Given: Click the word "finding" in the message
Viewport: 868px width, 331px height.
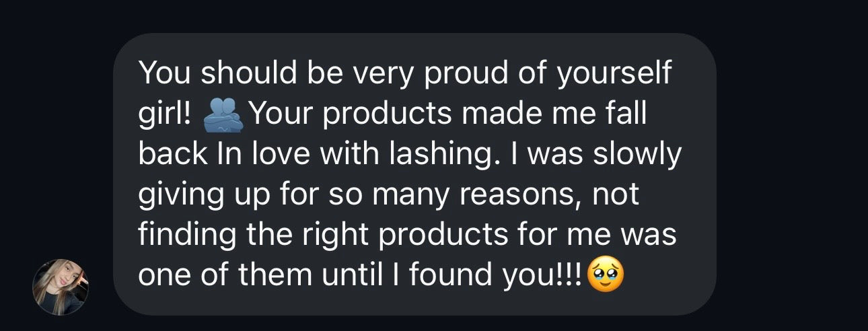Looking at the screenshot, I should tap(180, 236).
